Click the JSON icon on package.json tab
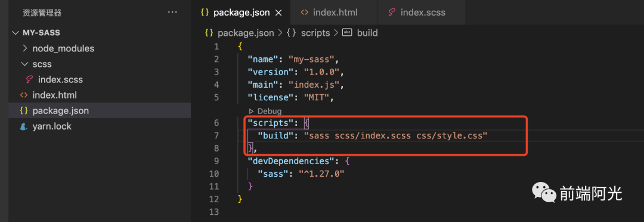 pyautogui.click(x=205, y=13)
